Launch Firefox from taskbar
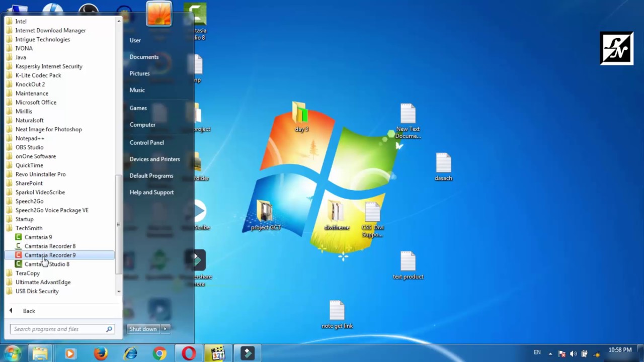 (101, 353)
